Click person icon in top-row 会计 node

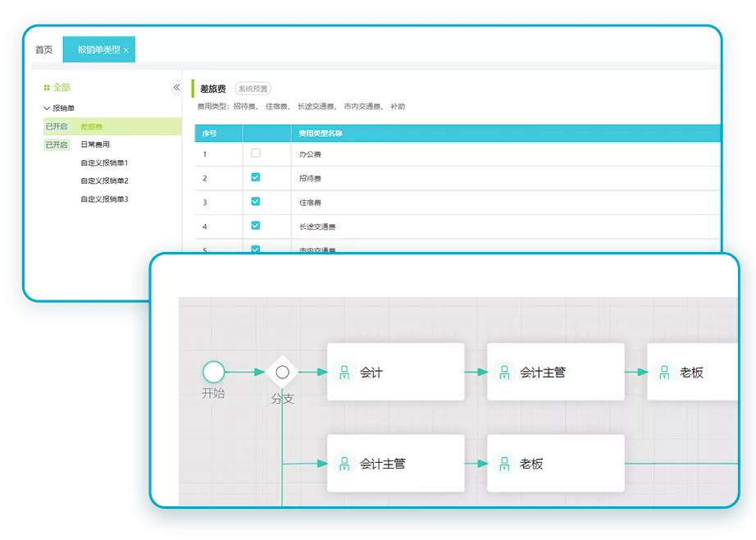pos(344,373)
